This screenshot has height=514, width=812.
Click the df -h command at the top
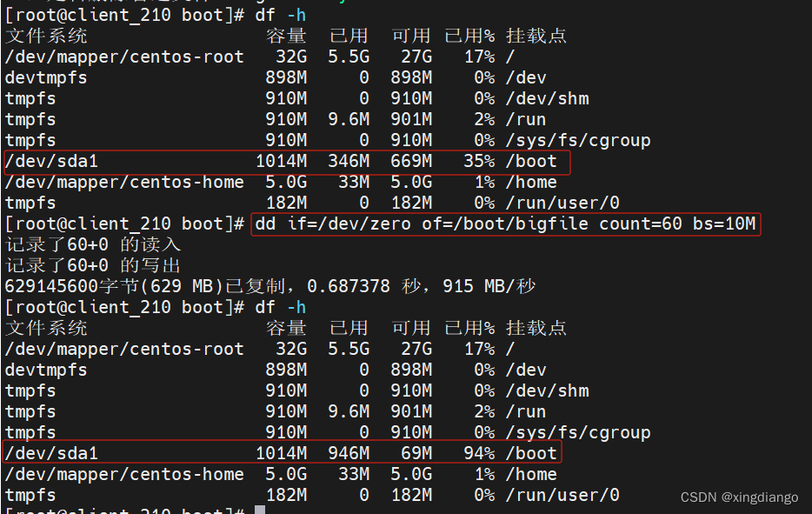point(280,16)
